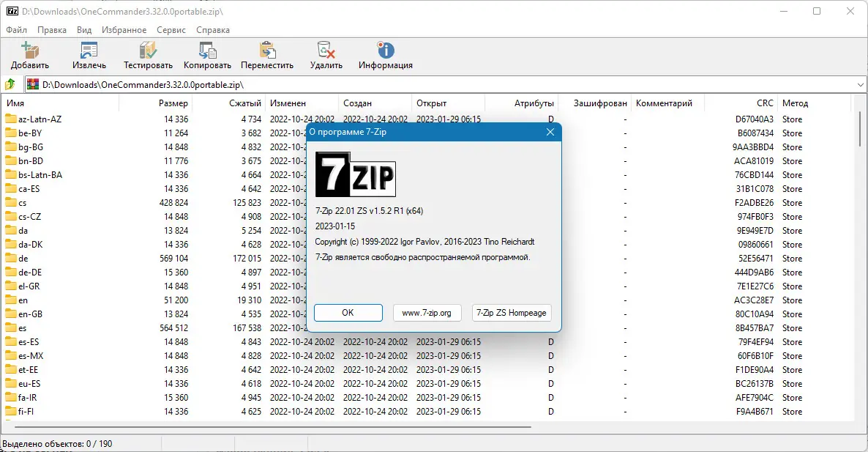The height and width of the screenshot is (452, 868).
Task: Click the OK button in the About dialog
Action: [x=348, y=312]
